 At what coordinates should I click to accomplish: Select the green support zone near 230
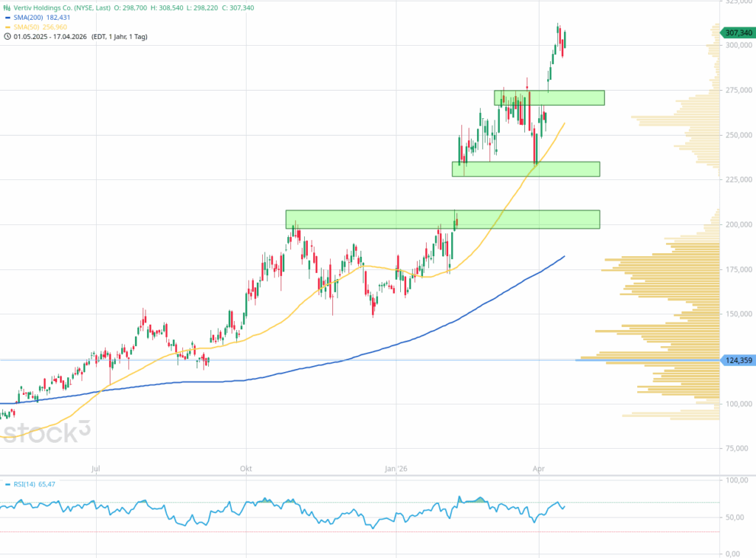(526, 169)
